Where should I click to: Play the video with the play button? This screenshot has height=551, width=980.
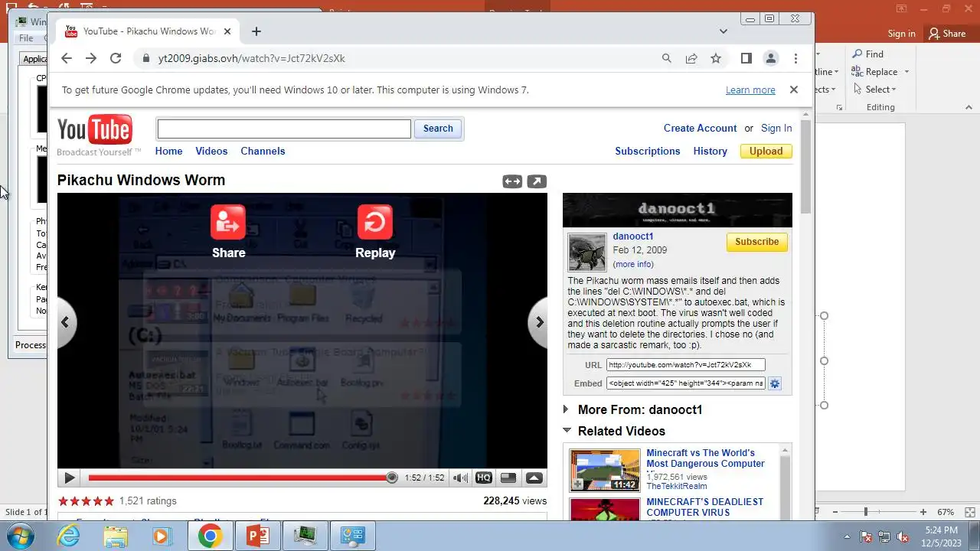coord(69,478)
